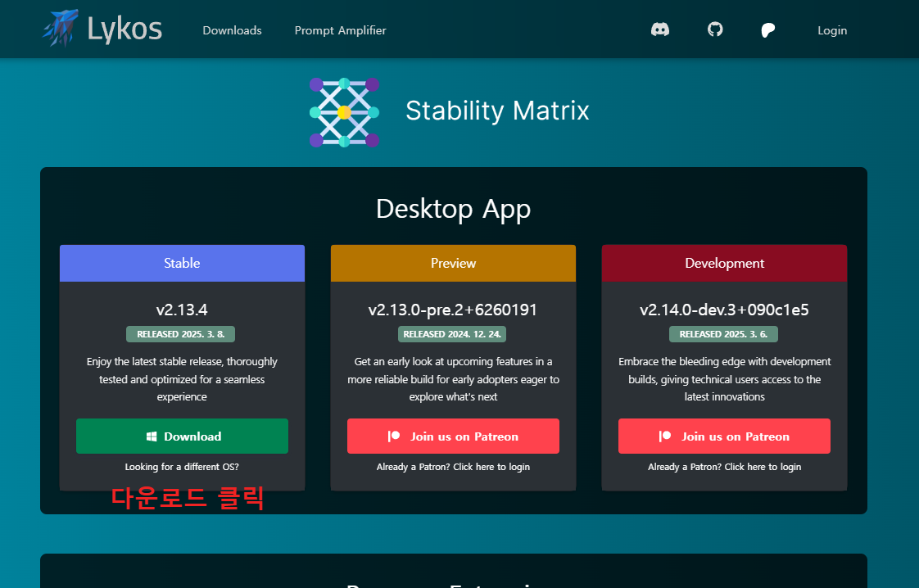The width and height of the screenshot is (919, 588).
Task: Click Login in the top bar
Action: 832,30
